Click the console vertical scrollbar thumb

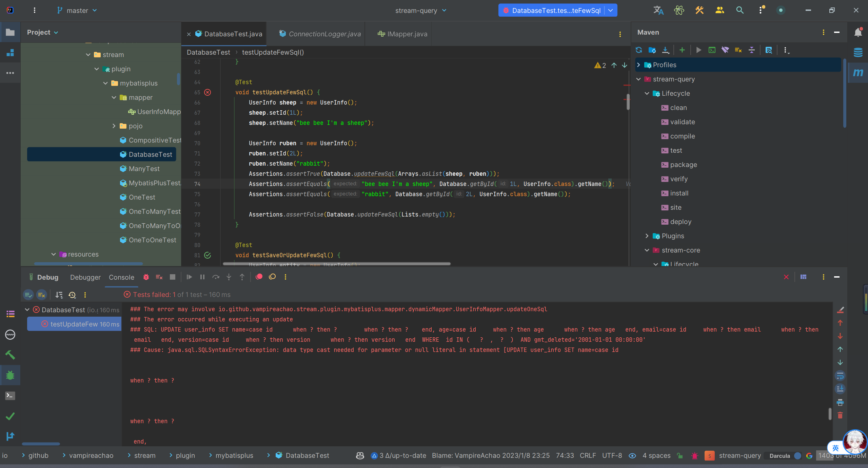tap(830, 414)
